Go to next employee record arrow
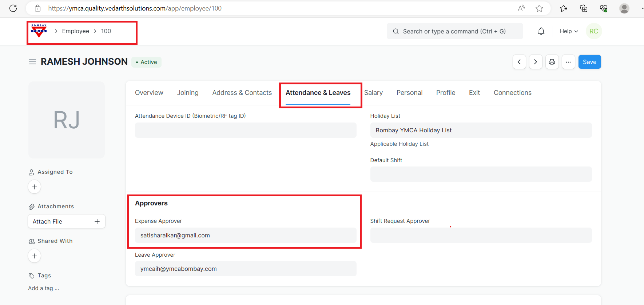The height and width of the screenshot is (305, 644). click(535, 62)
